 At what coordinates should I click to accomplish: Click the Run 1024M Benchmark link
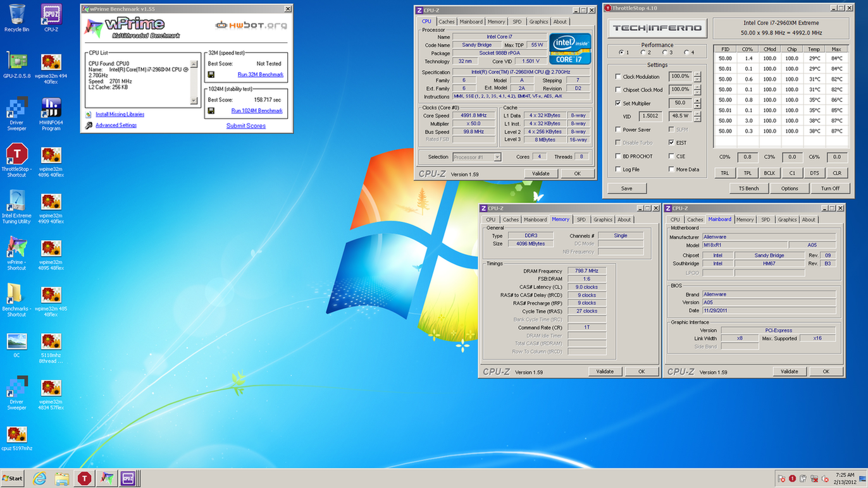point(257,111)
